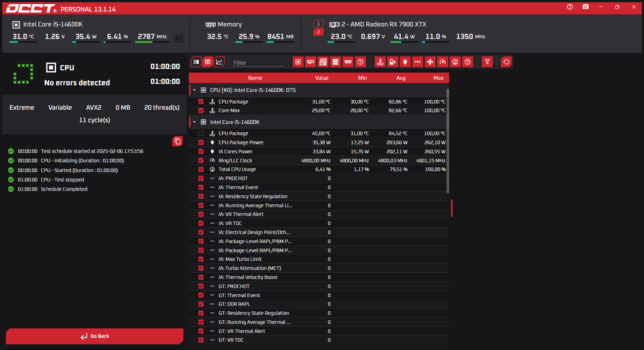Check the unchecked CPU Package 45,00 °C row

(x=201, y=133)
